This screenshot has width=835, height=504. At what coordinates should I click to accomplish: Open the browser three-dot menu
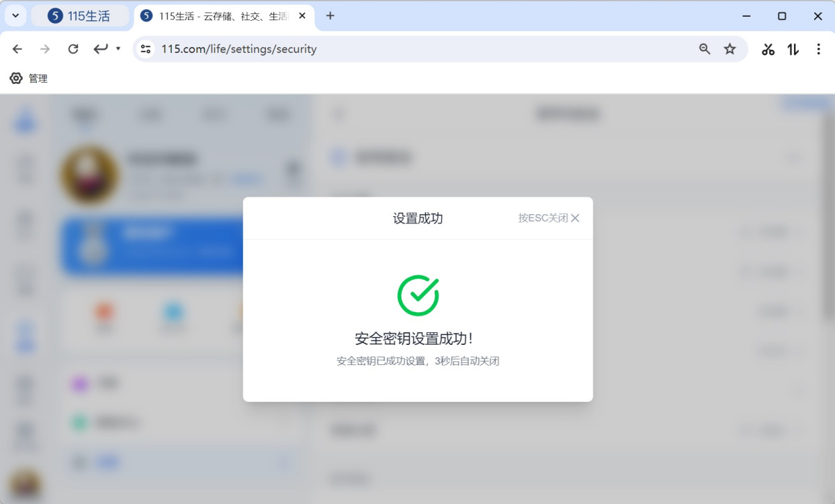(x=818, y=49)
